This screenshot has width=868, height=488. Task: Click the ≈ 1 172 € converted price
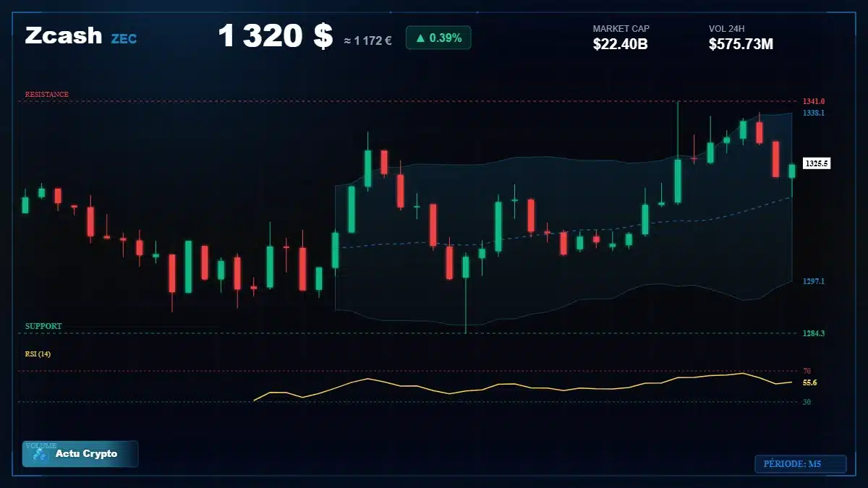[x=367, y=41]
